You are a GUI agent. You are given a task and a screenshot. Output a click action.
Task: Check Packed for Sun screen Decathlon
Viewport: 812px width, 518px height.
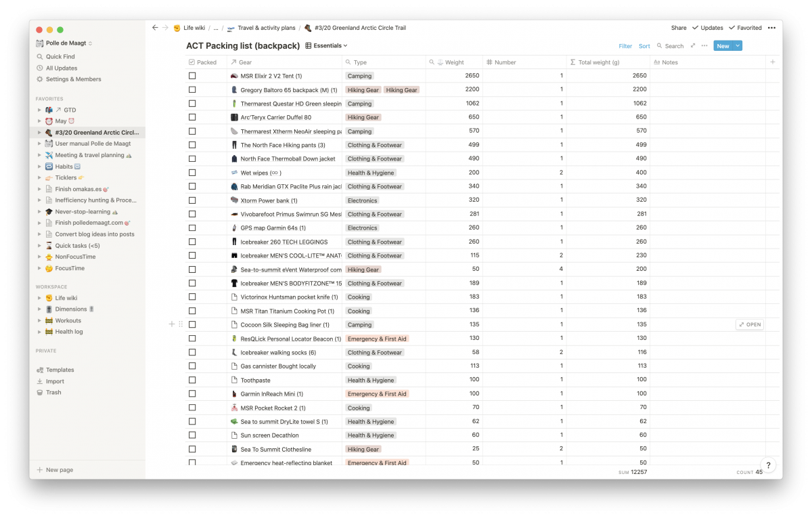pos(192,435)
